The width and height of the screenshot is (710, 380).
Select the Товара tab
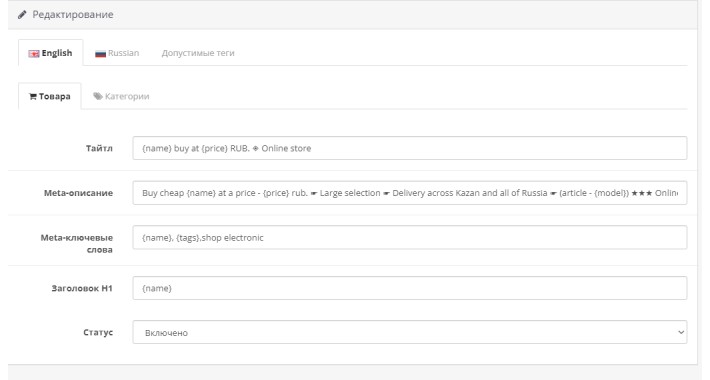[x=50, y=96]
